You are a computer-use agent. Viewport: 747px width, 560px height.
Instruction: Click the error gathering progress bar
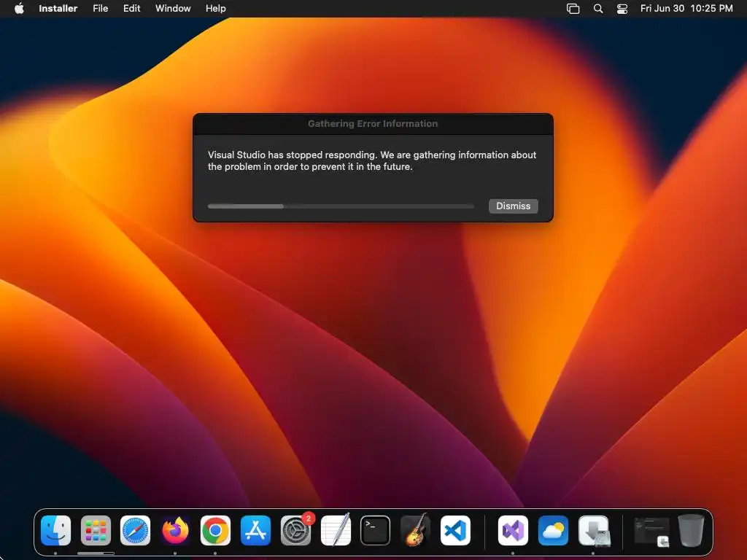point(341,206)
